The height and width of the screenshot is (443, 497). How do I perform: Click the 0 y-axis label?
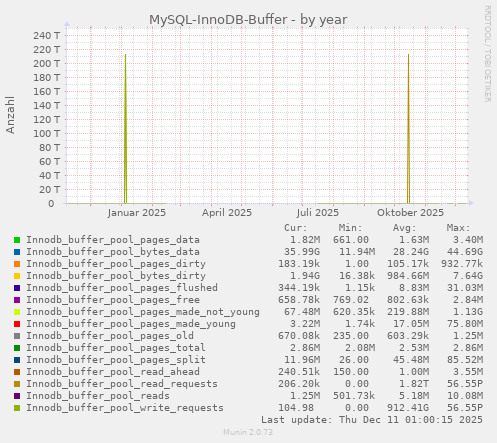51,203
